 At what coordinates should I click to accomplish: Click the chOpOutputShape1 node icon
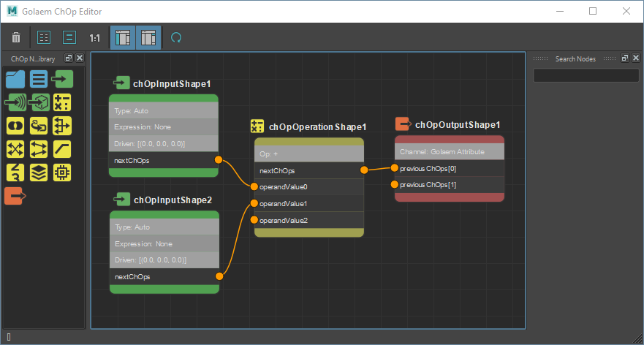coord(404,124)
